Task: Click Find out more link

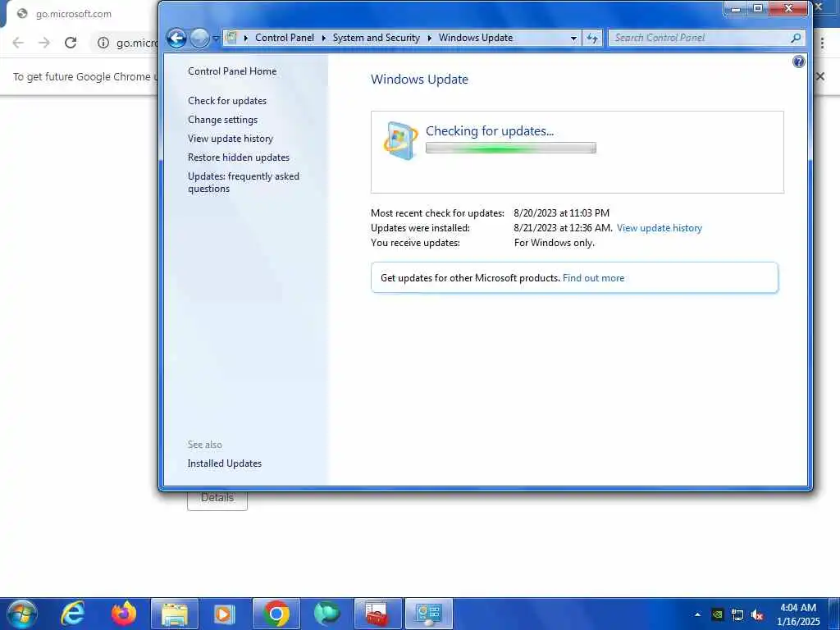Action: 593,278
